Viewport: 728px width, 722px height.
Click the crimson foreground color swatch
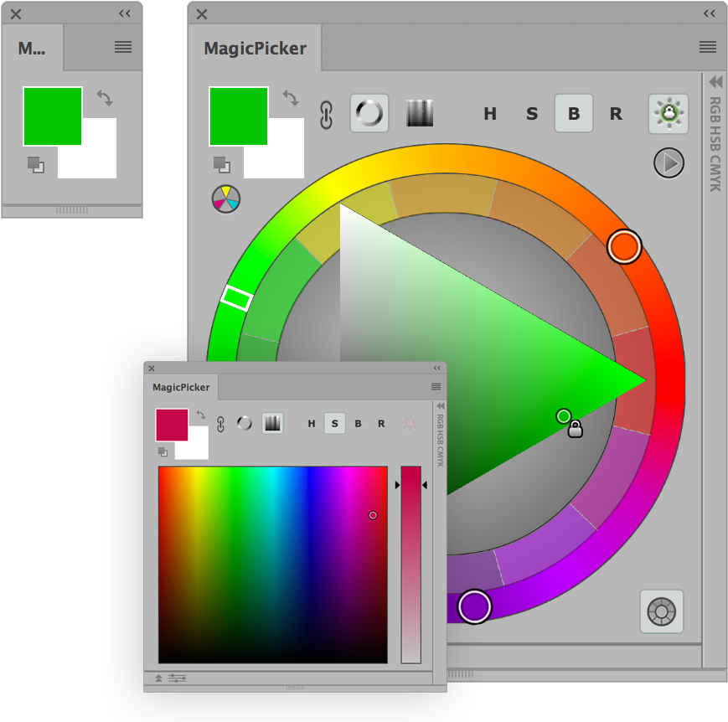(x=172, y=425)
